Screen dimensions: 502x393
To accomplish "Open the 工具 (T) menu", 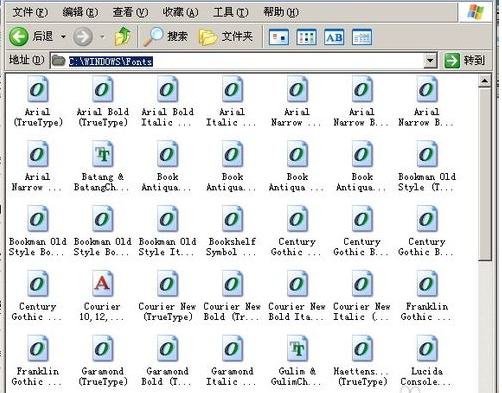I will pyautogui.click(x=231, y=12).
